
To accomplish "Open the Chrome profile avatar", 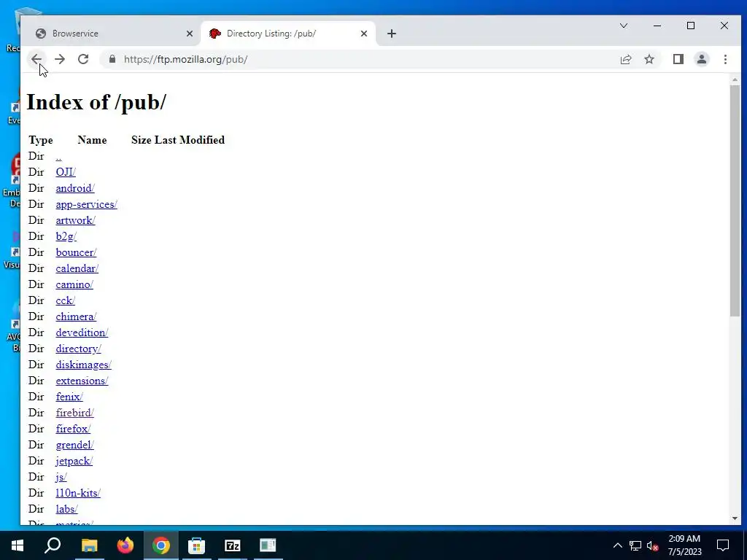I will click(702, 59).
